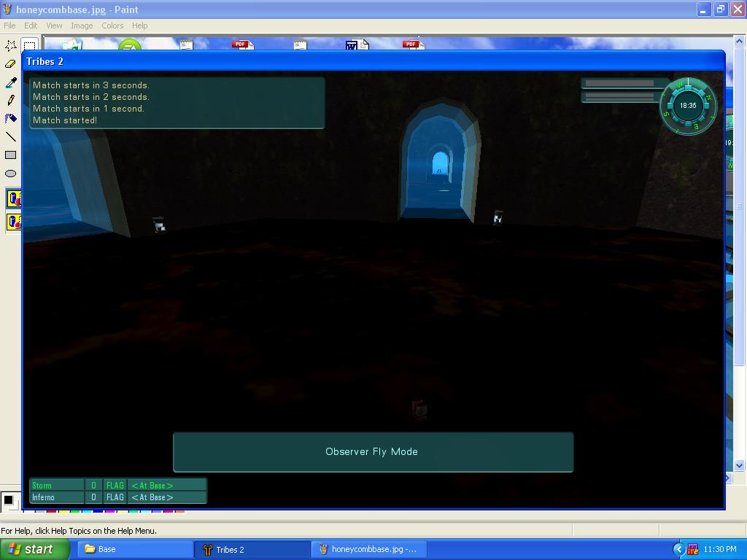Viewport: 747px width, 560px height.
Task: Click the 'Match starts in 1 second.' message
Action: 88,109
